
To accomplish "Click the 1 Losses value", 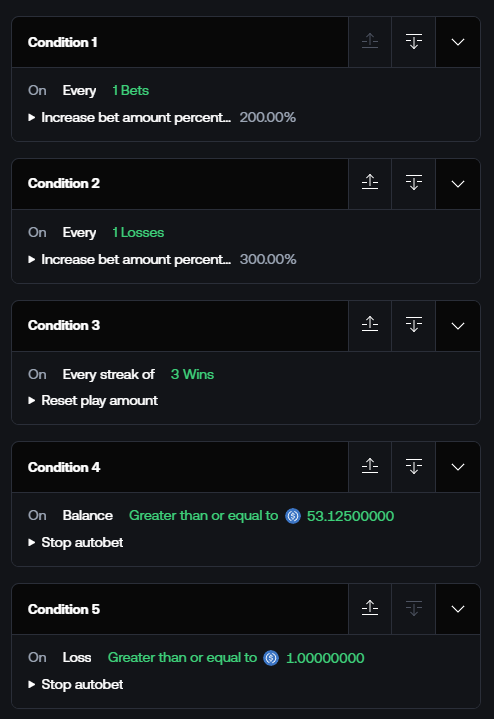I will point(138,232).
